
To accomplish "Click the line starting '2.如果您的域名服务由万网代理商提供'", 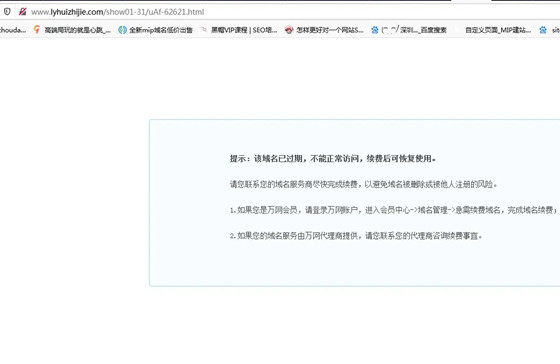I will pyautogui.click(x=356, y=236).
